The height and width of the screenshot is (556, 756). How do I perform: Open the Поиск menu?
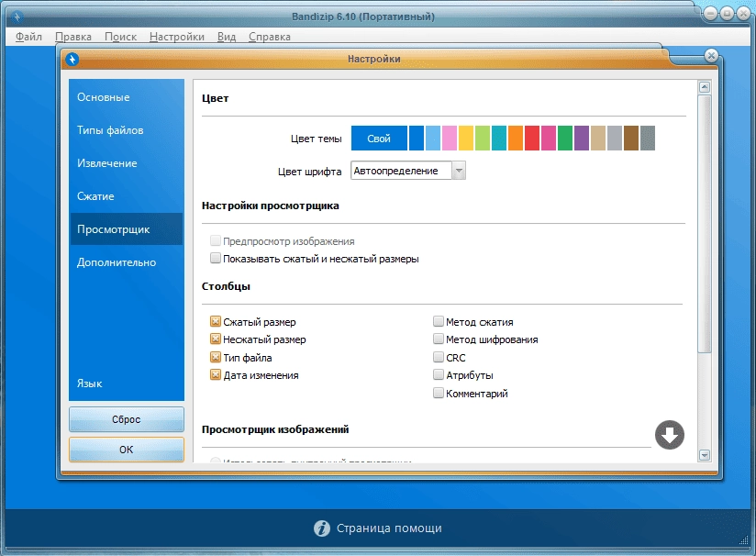pyautogui.click(x=120, y=37)
